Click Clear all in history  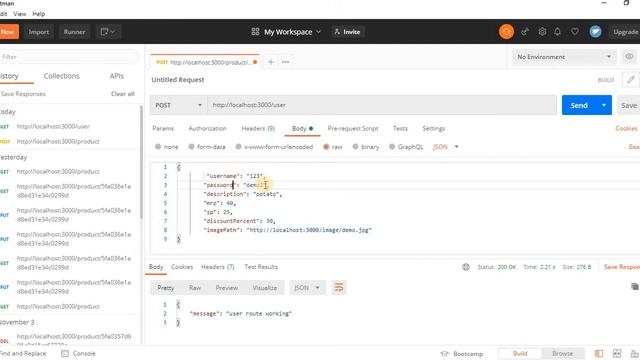click(122, 94)
